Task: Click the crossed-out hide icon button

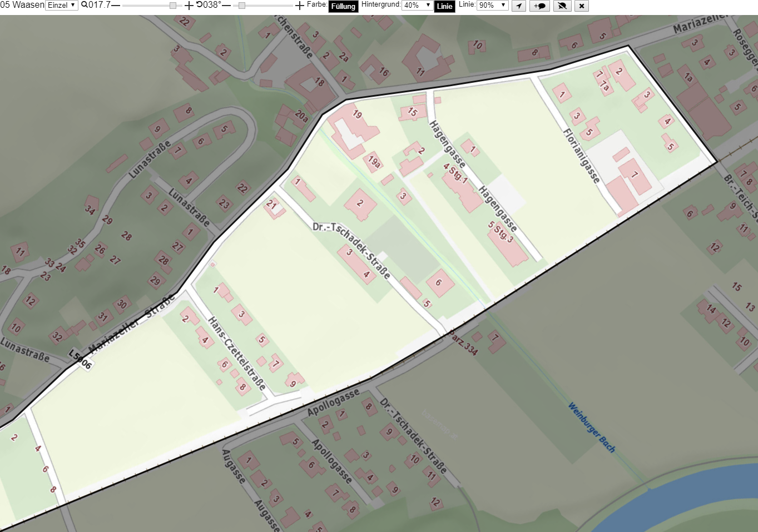Action: tap(562, 6)
